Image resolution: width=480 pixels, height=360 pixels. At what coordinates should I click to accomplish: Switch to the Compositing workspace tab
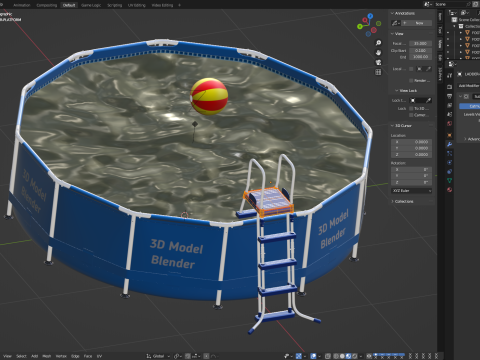coord(46,5)
